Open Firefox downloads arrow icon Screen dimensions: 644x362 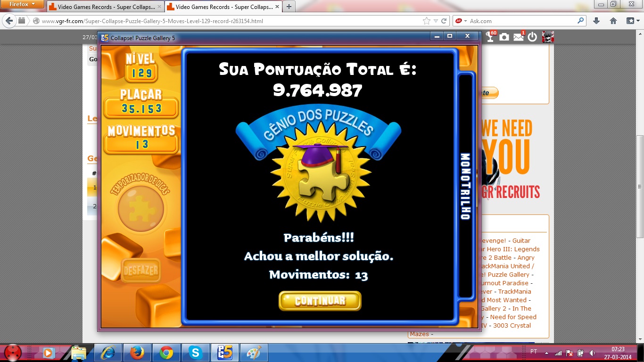(x=596, y=21)
